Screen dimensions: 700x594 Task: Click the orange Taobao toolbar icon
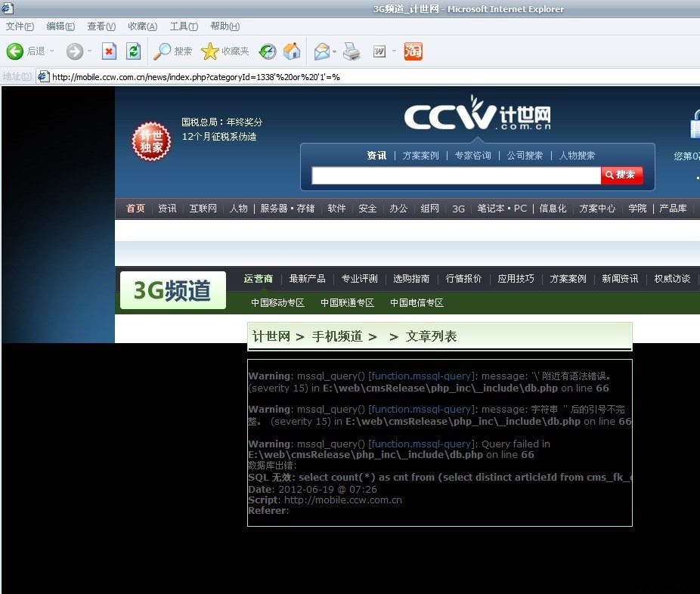413,51
